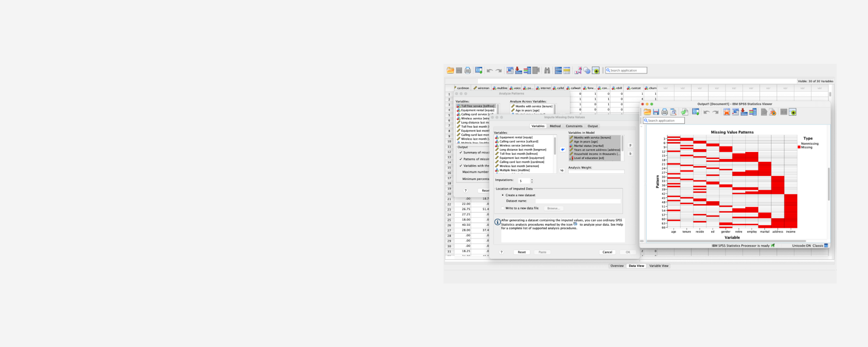Click the wiremon column header
868x347 pixels.
[482, 88]
